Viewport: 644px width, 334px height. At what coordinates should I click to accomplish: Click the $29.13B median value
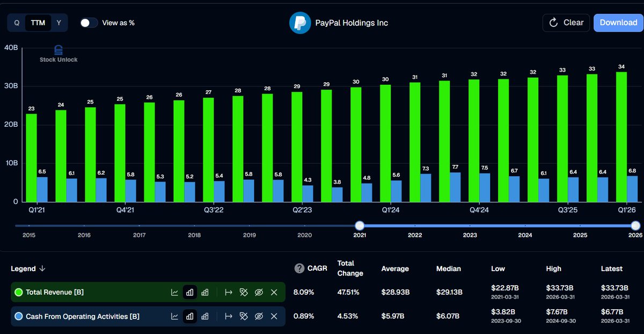tap(450, 292)
